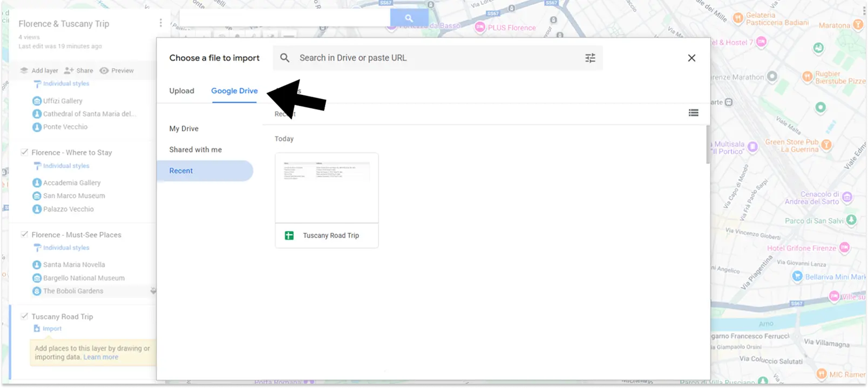Click the Ponte Vecchio marker icon
Image resolution: width=868 pixels, height=388 pixels.
point(37,127)
